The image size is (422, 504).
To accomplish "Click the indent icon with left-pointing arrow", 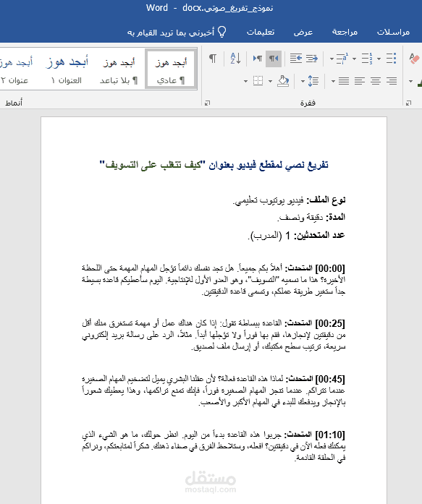I will pyautogui.click(x=295, y=59).
